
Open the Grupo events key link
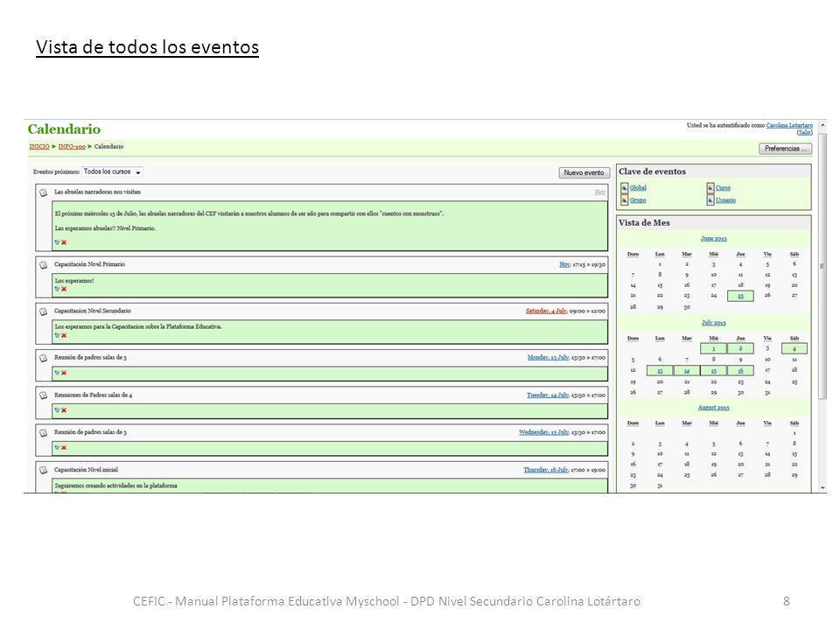(x=638, y=199)
